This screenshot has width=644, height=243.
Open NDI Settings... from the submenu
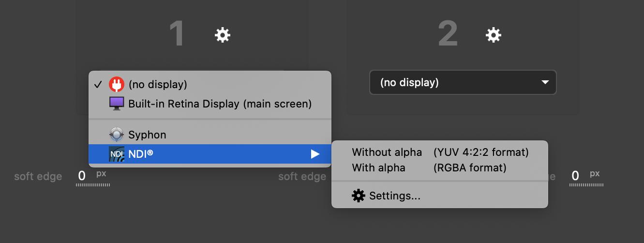coord(394,196)
